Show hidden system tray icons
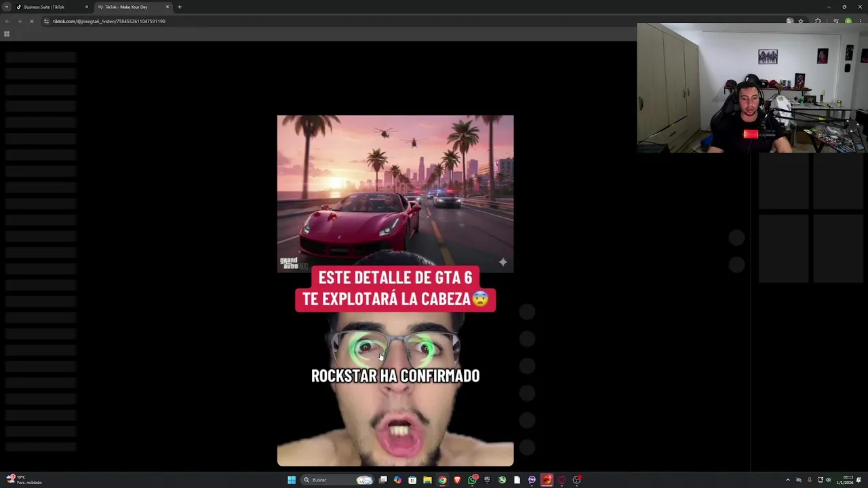 tap(787, 480)
